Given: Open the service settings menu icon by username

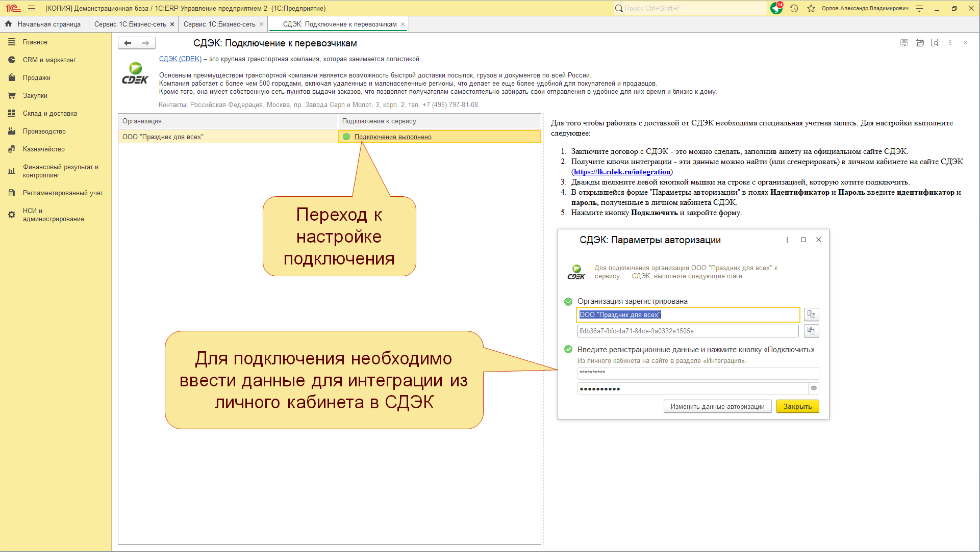Looking at the screenshot, I should (x=919, y=8).
